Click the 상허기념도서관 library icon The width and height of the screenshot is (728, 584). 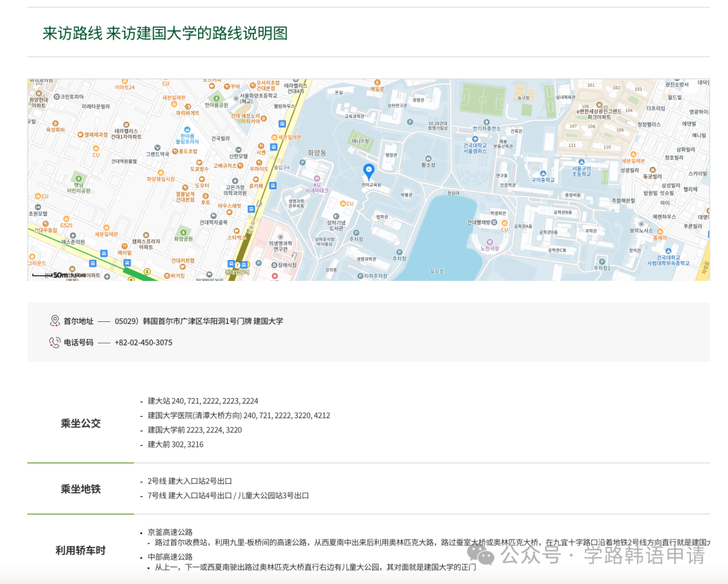click(336, 216)
